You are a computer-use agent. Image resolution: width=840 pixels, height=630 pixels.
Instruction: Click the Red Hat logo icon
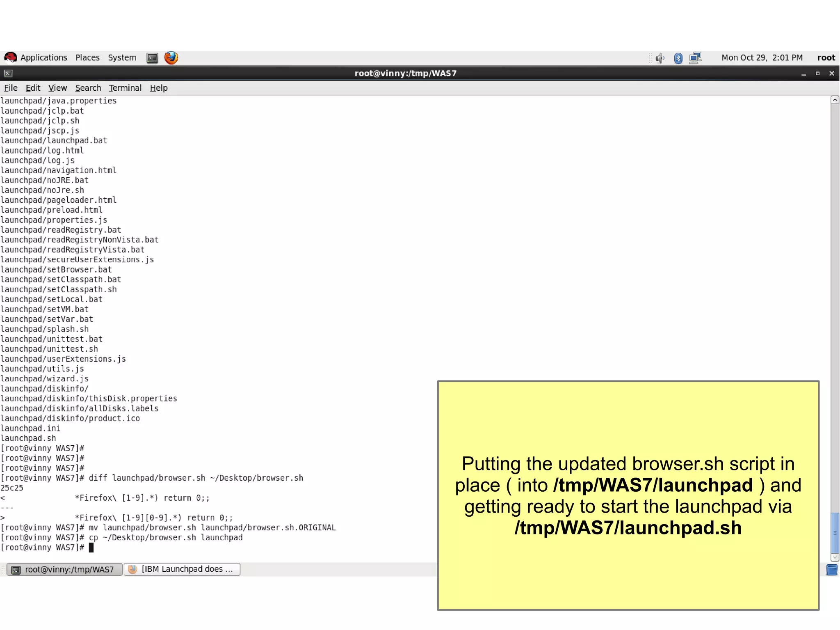[10, 58]
